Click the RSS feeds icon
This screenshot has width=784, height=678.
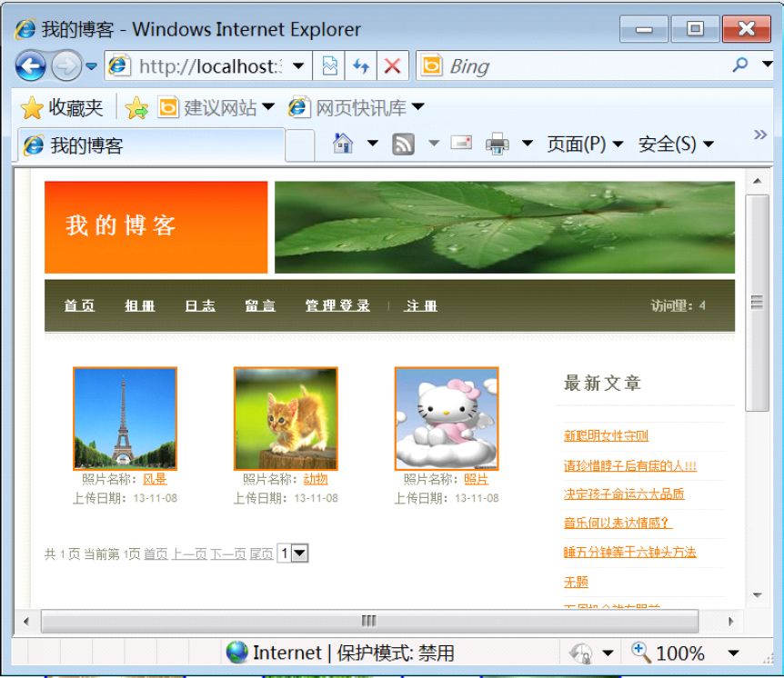(x=403, y=145)
